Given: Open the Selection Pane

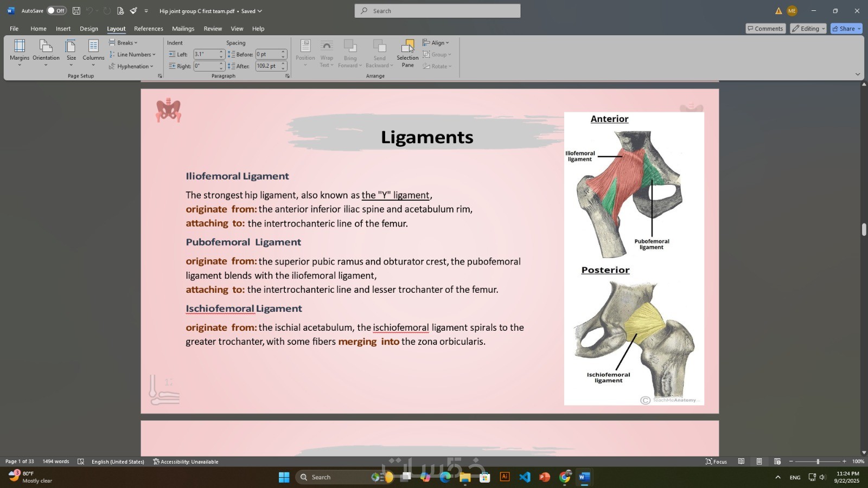Looking at the screenshot, I should [x=407, y=53].
